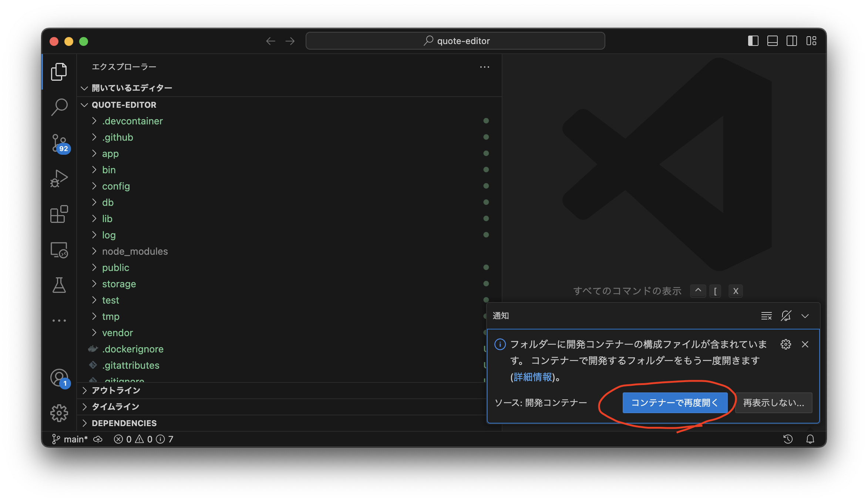Viewport: 868px width, 502px height.
Task: Open notification settings gear
Action: 785,344
